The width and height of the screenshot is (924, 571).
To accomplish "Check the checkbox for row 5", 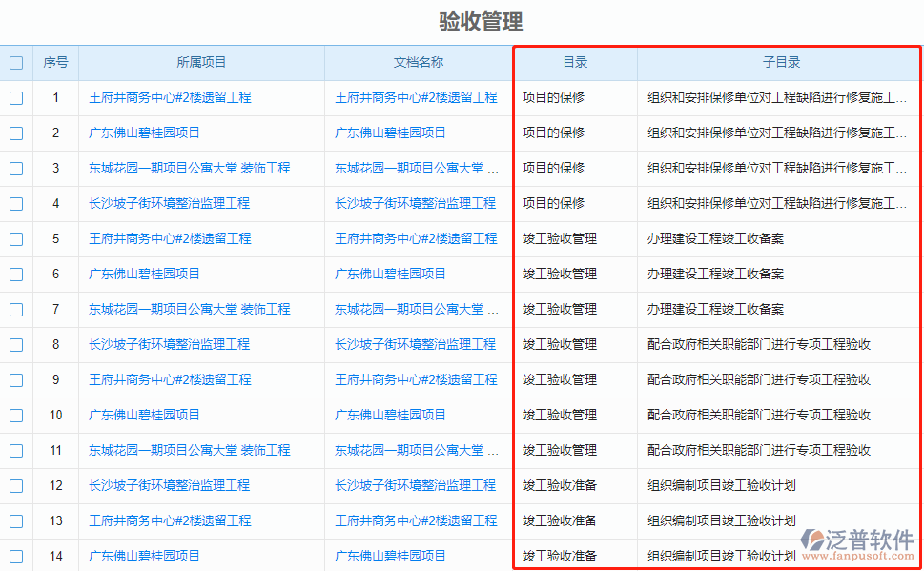I will coord(15,238).
